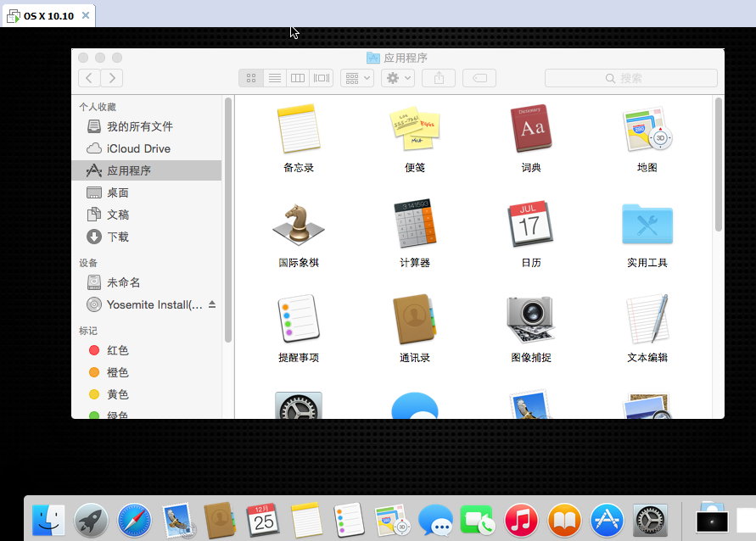Select 我的所有文件 in the sidebar

147,126
